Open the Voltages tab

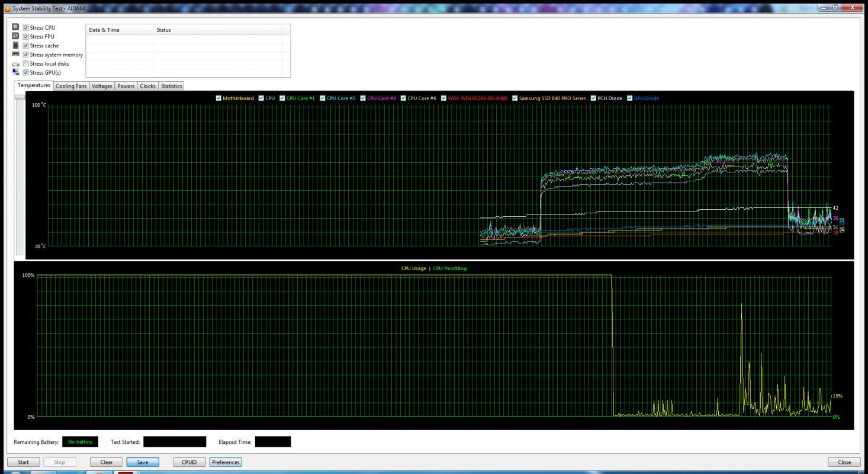(x=102, y=86)
